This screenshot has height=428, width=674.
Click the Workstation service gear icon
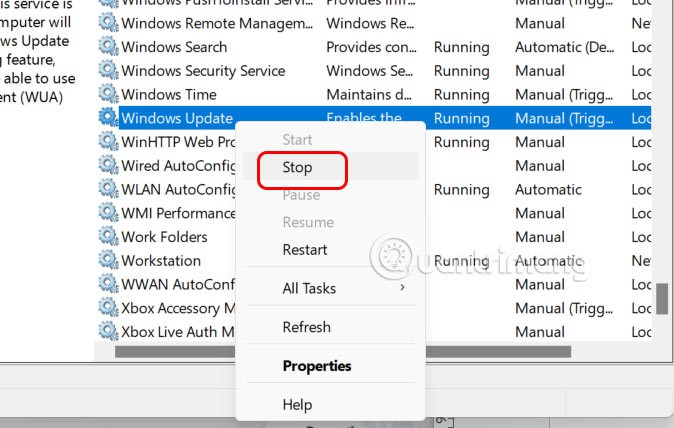pos(108,260)
